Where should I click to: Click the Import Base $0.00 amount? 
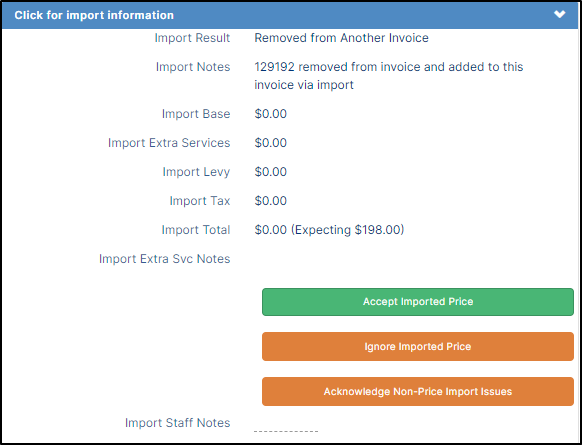pyautogui.click(x=271, y=114)
